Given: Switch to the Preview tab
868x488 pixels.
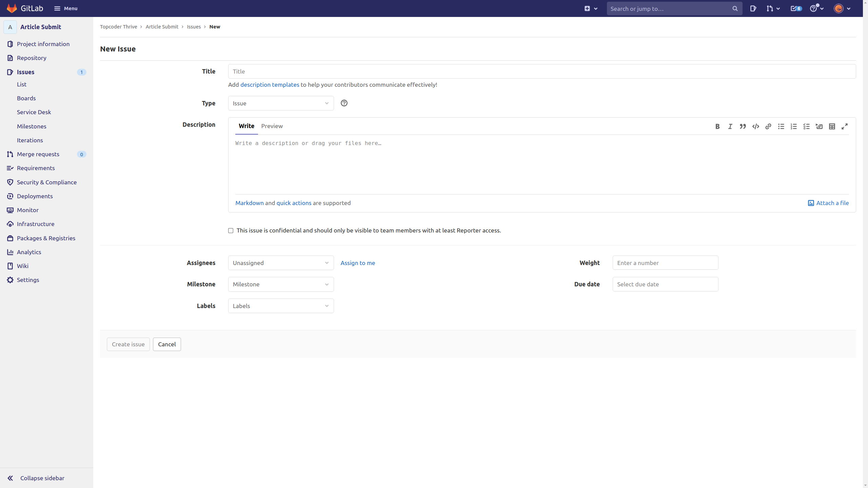Looking at the screenshot, I should coord(272,126).
